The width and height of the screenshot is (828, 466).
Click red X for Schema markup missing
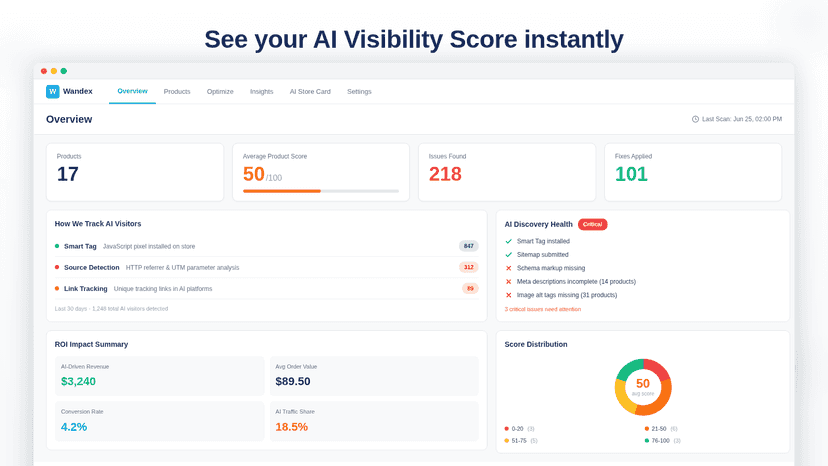coord(509,268)
